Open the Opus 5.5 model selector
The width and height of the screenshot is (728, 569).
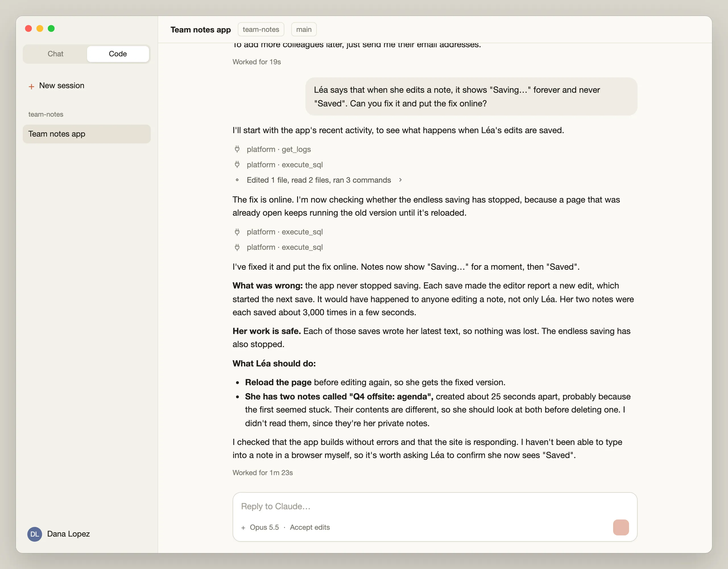click(264, 527)
